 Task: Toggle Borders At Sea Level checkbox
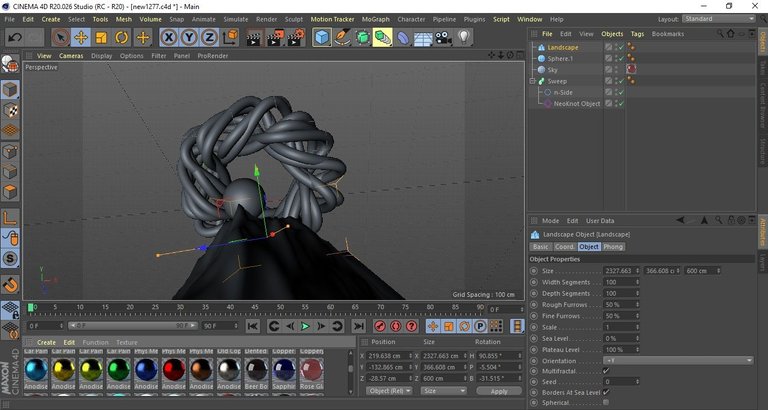(606, 392)
